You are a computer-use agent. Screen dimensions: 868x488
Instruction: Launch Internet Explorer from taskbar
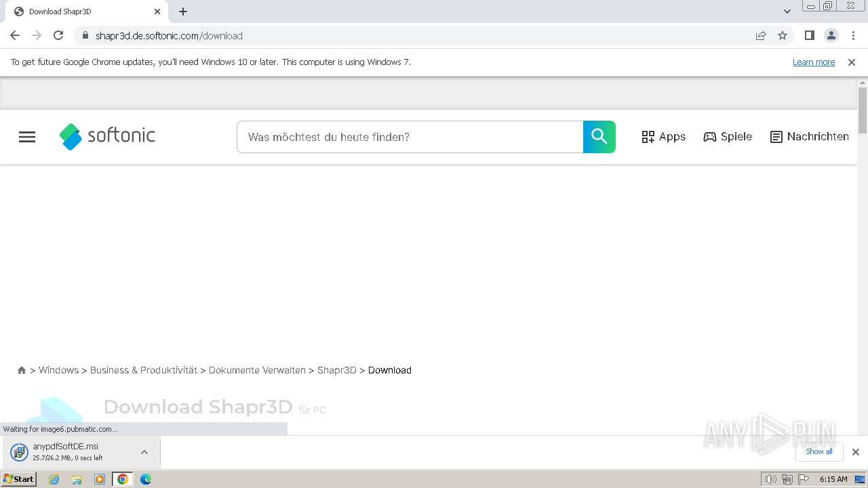(54, 479)
